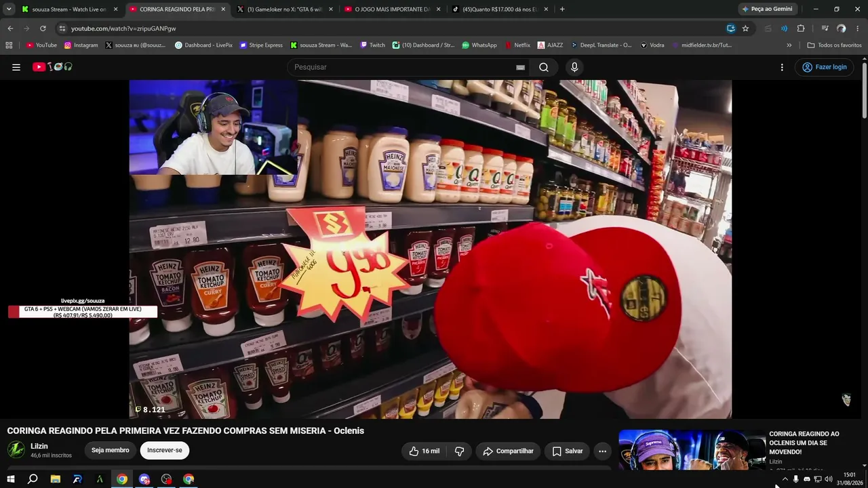The width and height of the screenshot is (868, 488).
Task: Share the video via Compartilhar
Action: tap(508, 451)
